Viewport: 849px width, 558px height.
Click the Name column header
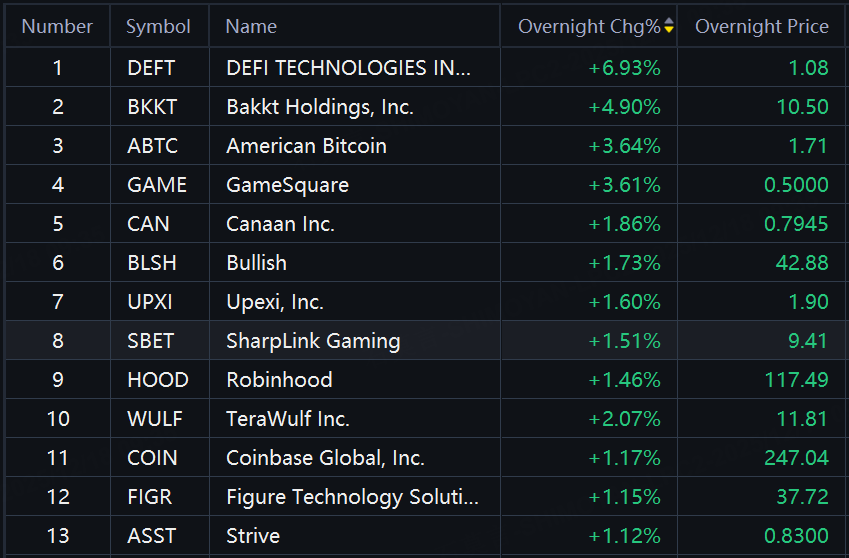[x=251, y=26]
